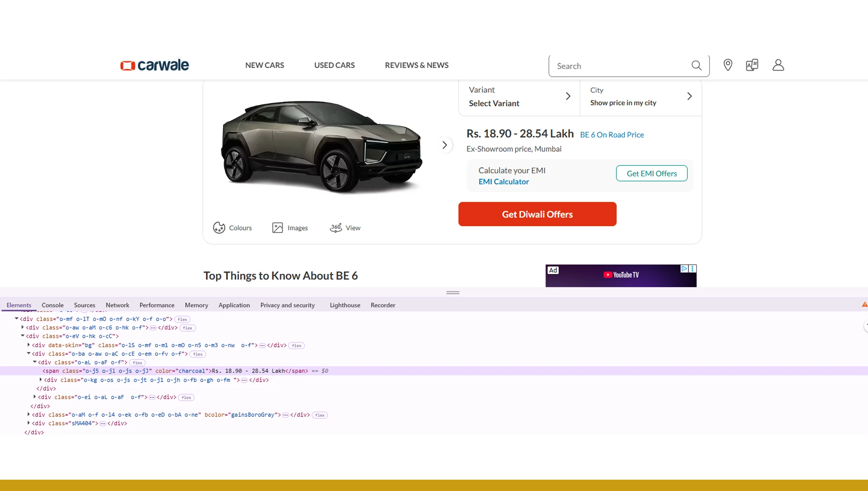Show next car photo via arrow icon
868x491 pixels.
pos(445,145)
